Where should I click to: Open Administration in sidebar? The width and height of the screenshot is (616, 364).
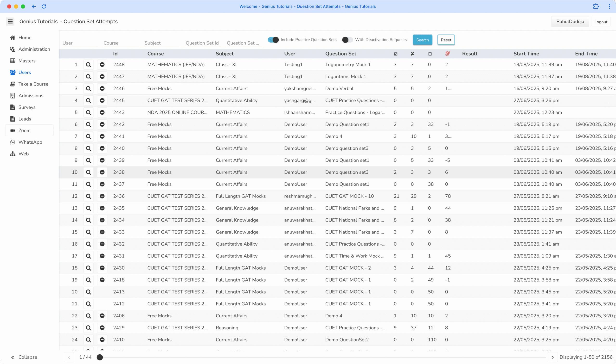click(x=34, y=49)
